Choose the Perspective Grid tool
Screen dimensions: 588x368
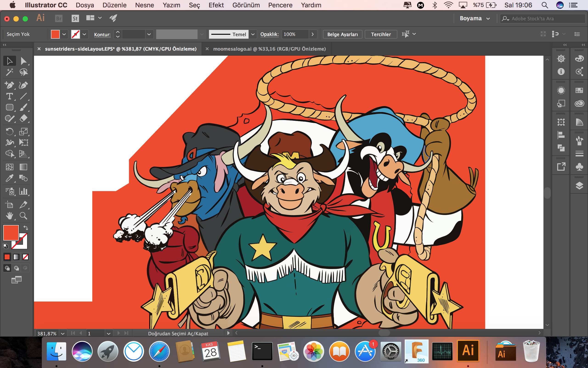point(24,154)
